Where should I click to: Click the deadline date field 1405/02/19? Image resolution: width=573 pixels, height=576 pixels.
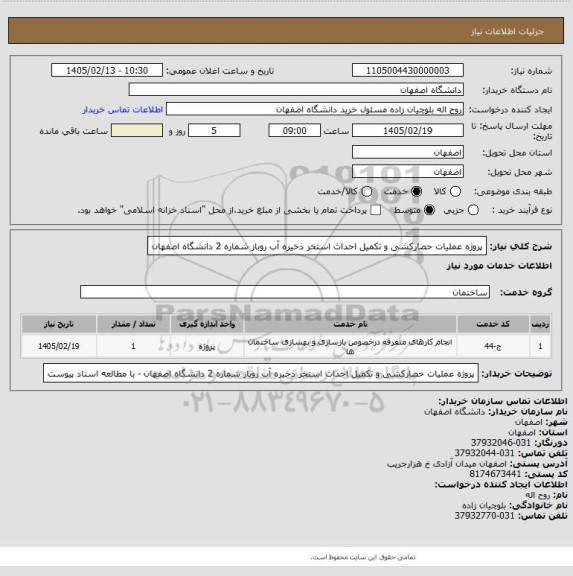(x=408, y=130)
